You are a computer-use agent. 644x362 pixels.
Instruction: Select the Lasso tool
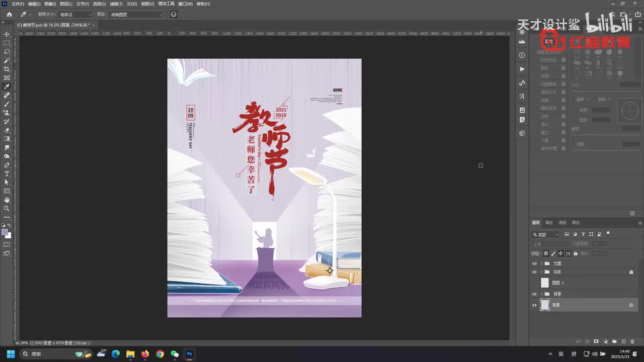[x=7, y=52]
